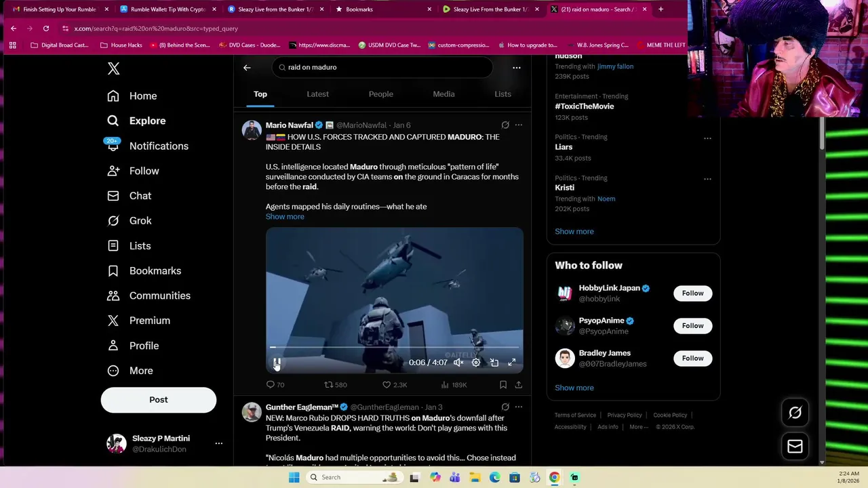Reload the page in the browser
The width and height of the screenshot is (868, 488).
(x=46, y=28)
